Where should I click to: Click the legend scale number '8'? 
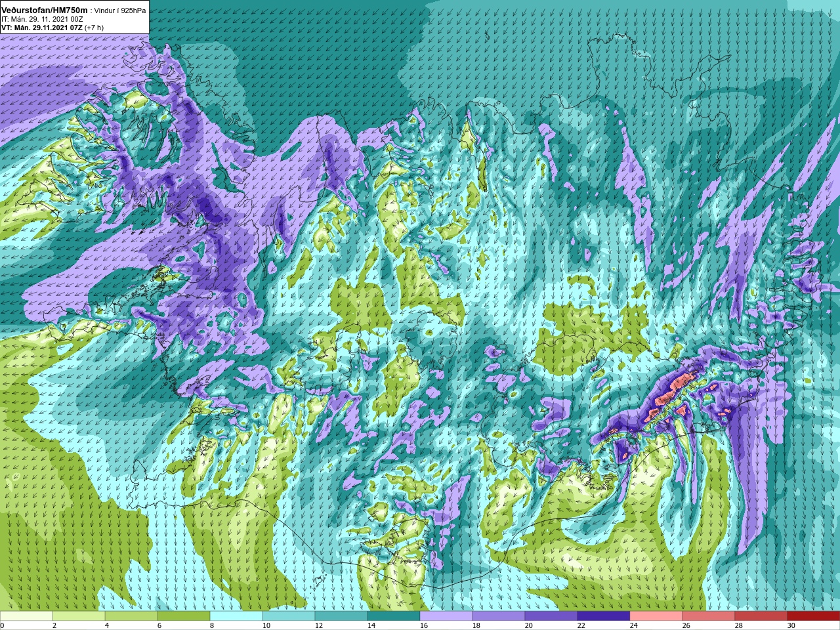coord(212,625)
